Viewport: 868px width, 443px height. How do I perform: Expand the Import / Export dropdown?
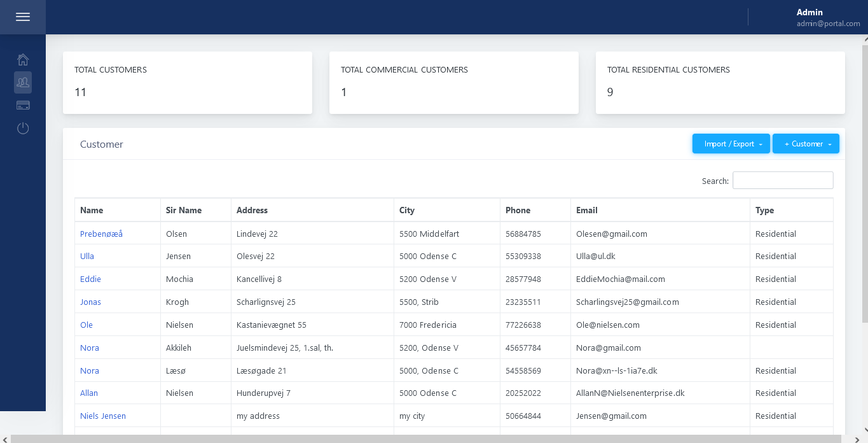(731, 144)
